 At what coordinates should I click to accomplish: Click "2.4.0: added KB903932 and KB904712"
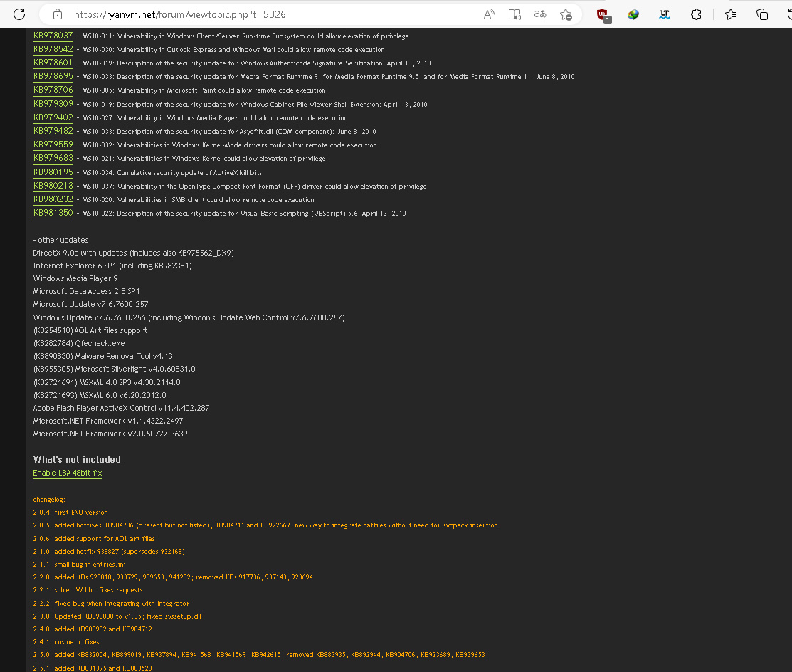click(93, 629)
